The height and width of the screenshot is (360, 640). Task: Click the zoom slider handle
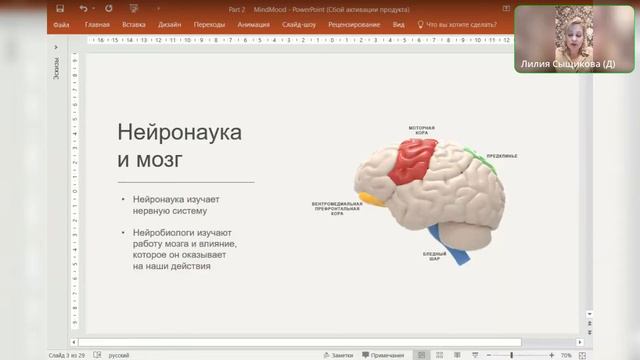(511, 356)
